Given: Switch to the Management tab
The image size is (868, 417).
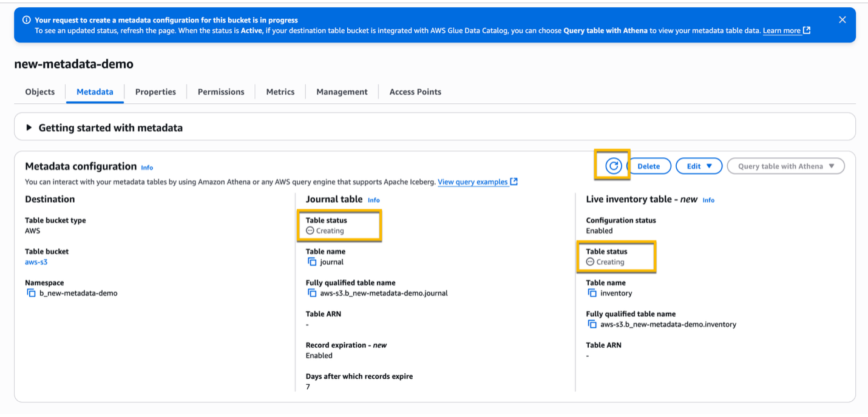Looking at the screenshot, I should coord(341,92).
